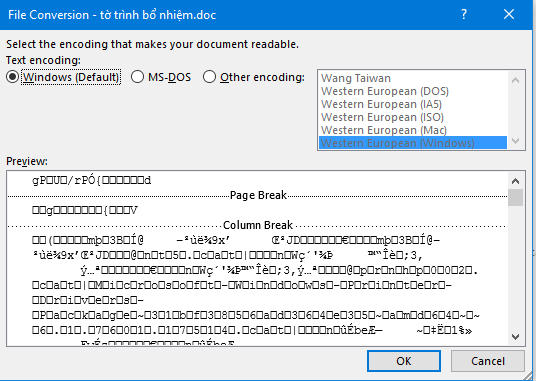The height and width of the screenshot is (381, 536).
Task: Click the Cancel button
Action: [488, 361]
